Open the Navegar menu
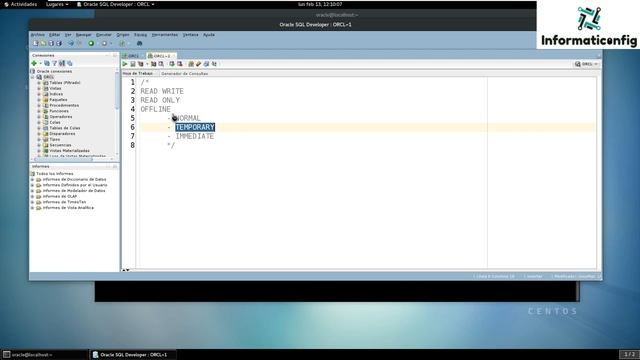Viewport: 640px width, 360px height. coord(84,35)
